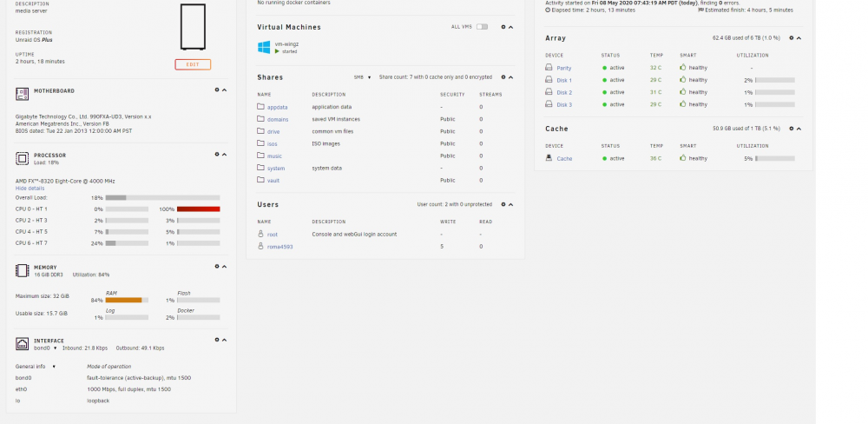The image size is (868, 424).
Task: Open settings gear for Users section
Action: (x=503, y=204)
